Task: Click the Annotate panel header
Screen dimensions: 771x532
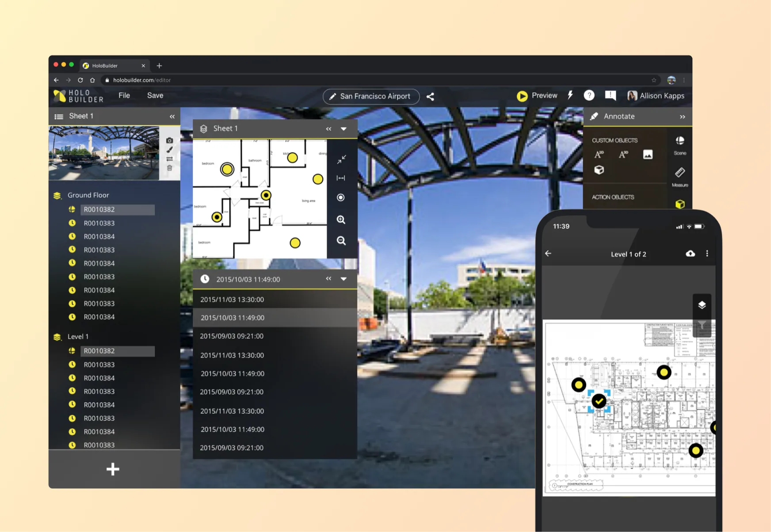Action: 637,117
